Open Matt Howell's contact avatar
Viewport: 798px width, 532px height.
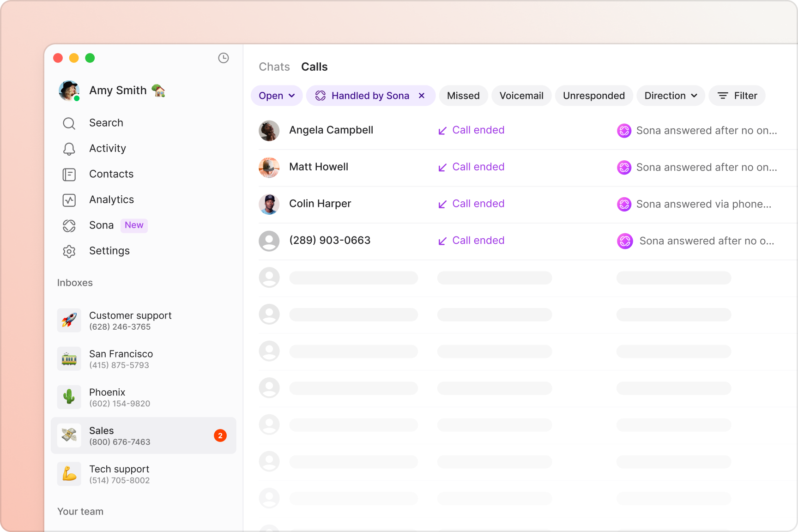269,168
